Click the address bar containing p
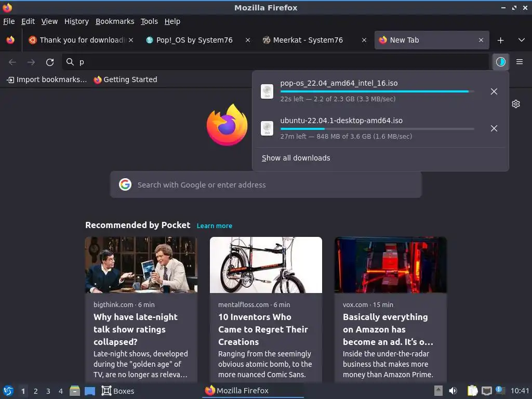 [x=275, y=62]
